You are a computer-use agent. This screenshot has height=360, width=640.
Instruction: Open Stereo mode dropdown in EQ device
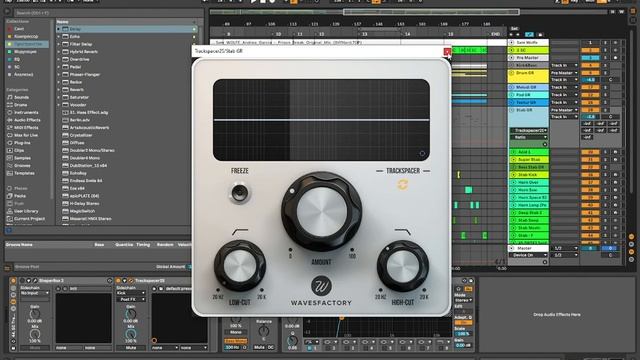463,300
